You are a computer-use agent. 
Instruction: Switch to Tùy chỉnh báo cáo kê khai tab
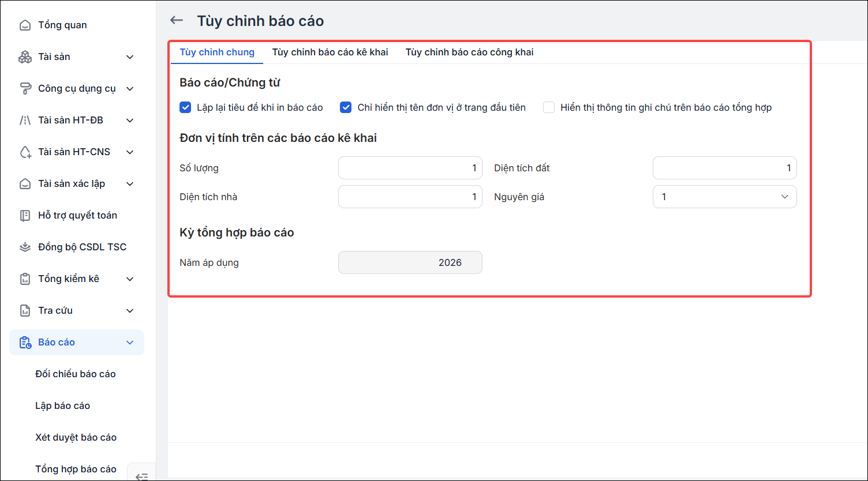330,52
